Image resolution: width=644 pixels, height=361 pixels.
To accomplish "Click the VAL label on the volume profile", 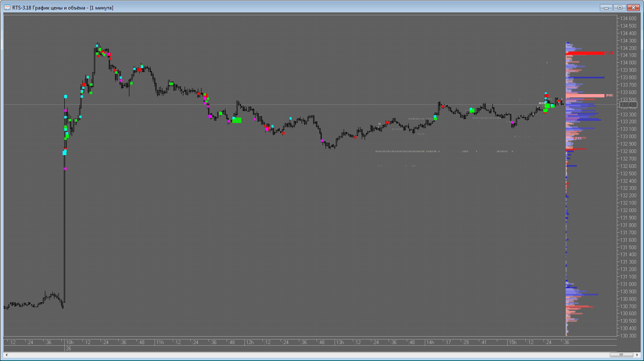I will pos(578,138).
